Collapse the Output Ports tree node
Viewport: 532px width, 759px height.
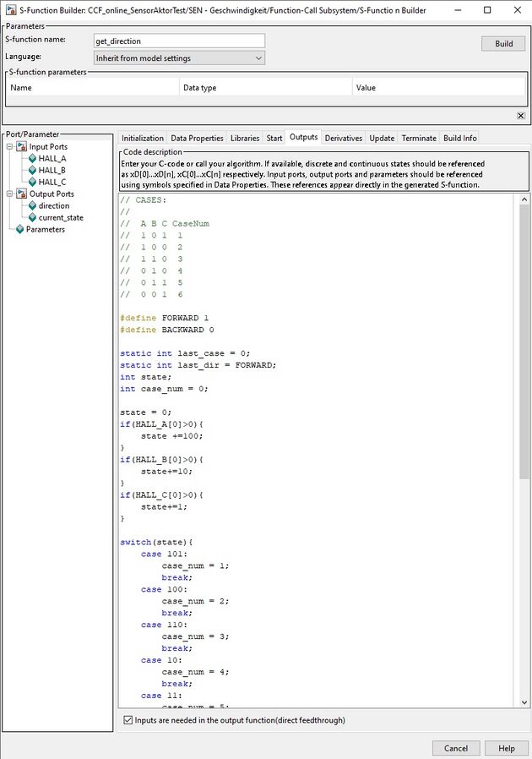pos(9,194)
